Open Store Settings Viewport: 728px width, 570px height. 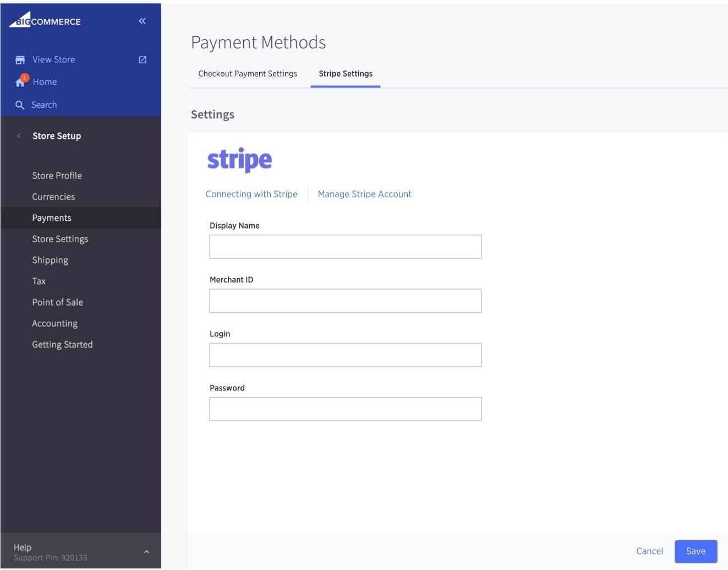(x=60, y=239)
